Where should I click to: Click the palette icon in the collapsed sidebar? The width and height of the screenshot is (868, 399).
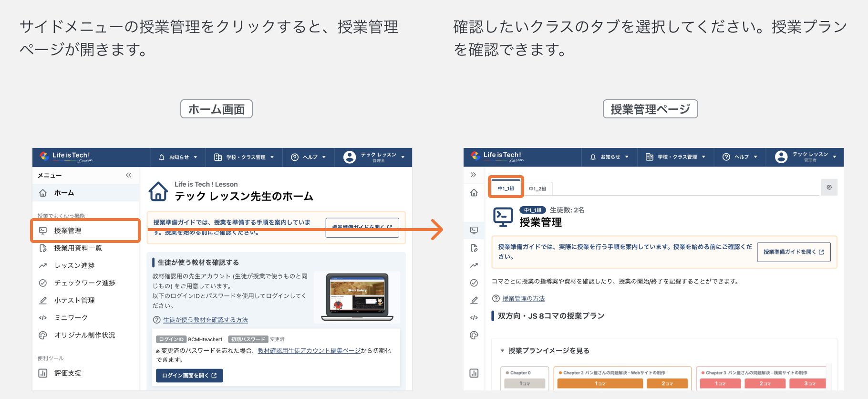pyautogui.click(x=474, y=335)
